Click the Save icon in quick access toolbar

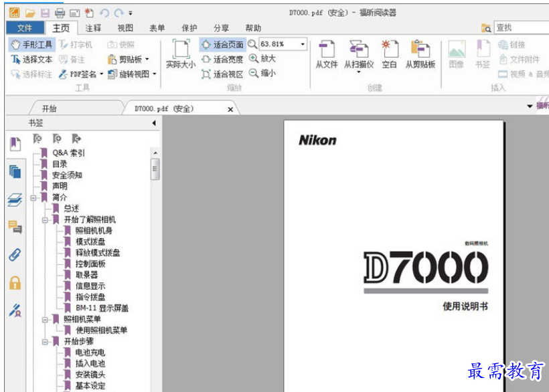[x=45, y=13]
